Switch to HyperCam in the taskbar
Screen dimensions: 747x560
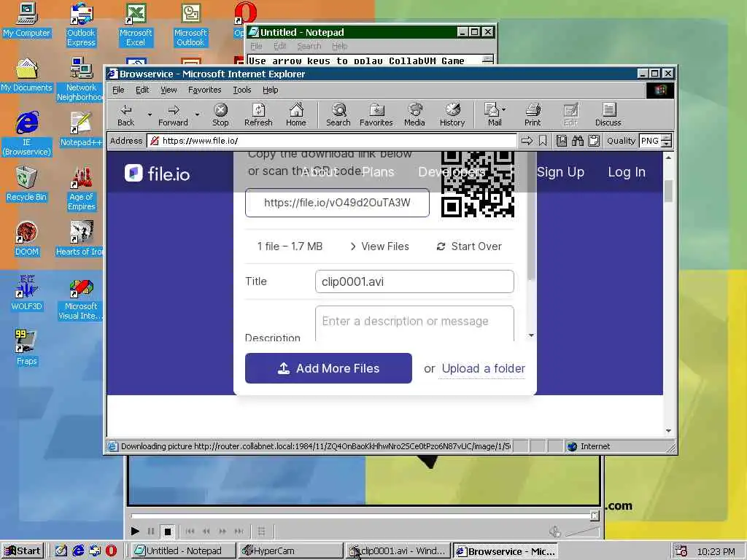pyautogui.click(x=290, y=551)
